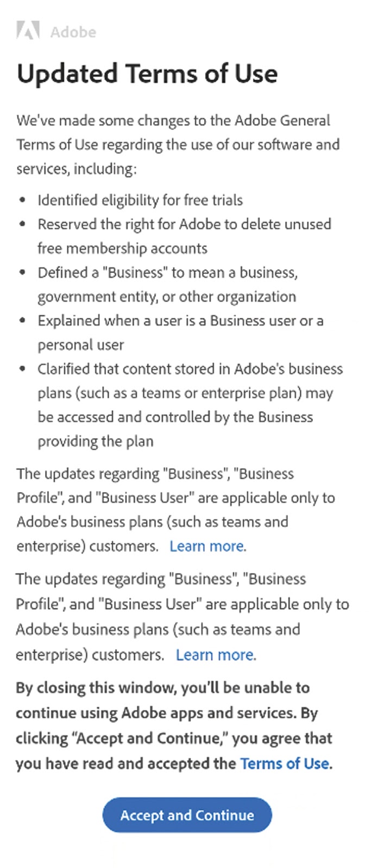Image resolution: width=390 pixels, height=868 pixels.
Task: Open the first "Learn more" link
Action: [x=206, y=546]
